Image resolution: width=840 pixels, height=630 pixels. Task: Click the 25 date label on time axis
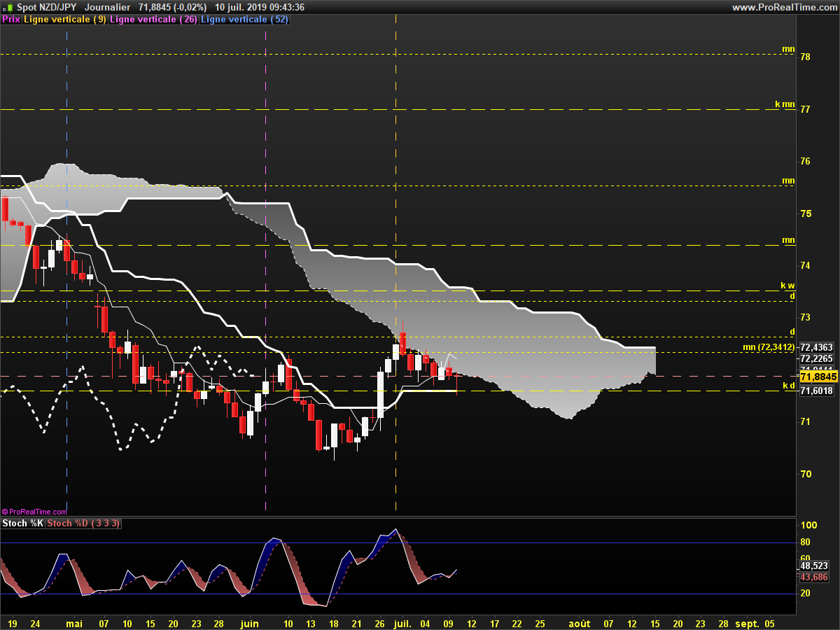pos(540,623)
